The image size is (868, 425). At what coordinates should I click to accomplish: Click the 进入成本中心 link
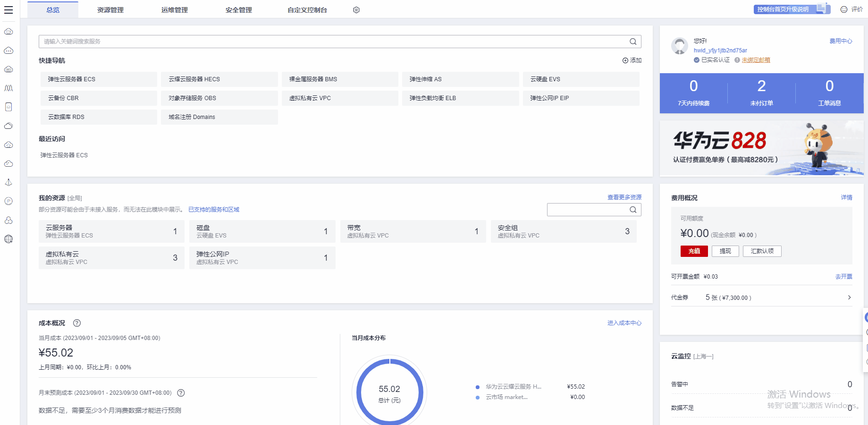click(624, 323)
